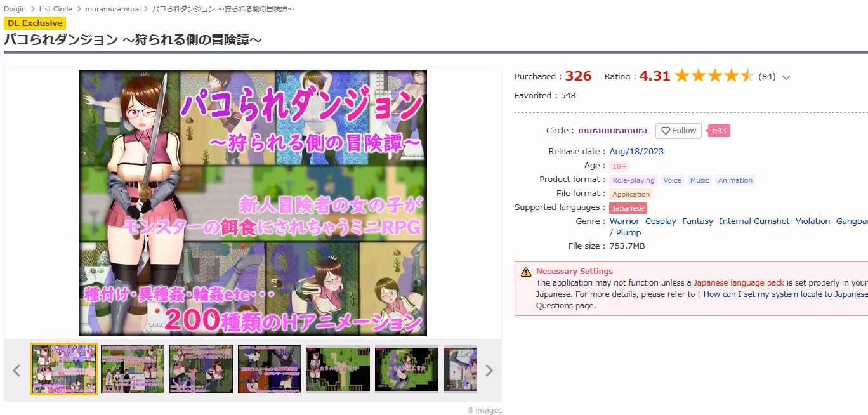
Task: Click the Japanese supported language tag
Action: pyautogui.click(x=628, y=208)
